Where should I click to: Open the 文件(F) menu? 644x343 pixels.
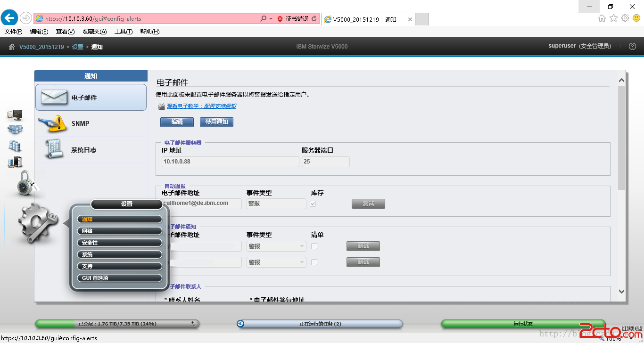click(14, 32)
